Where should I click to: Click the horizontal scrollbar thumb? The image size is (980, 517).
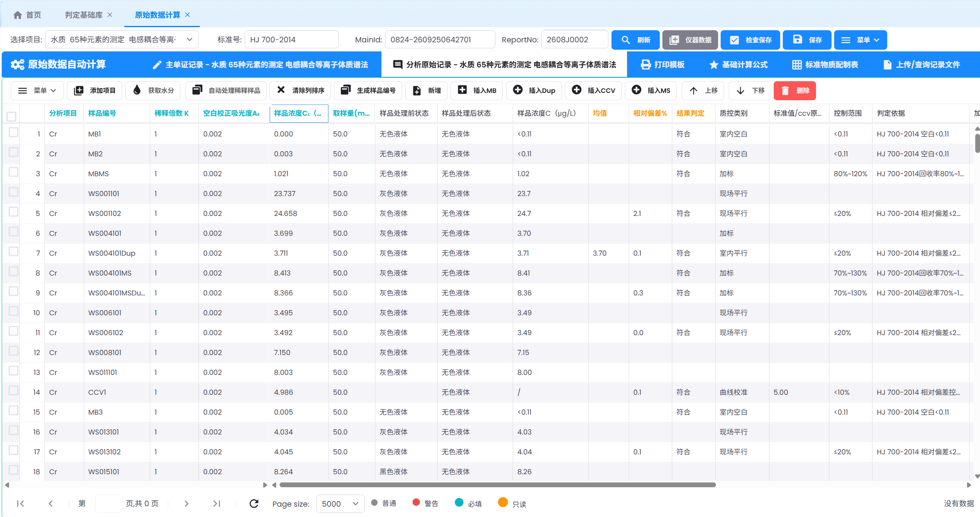click(x=498, y=485)
